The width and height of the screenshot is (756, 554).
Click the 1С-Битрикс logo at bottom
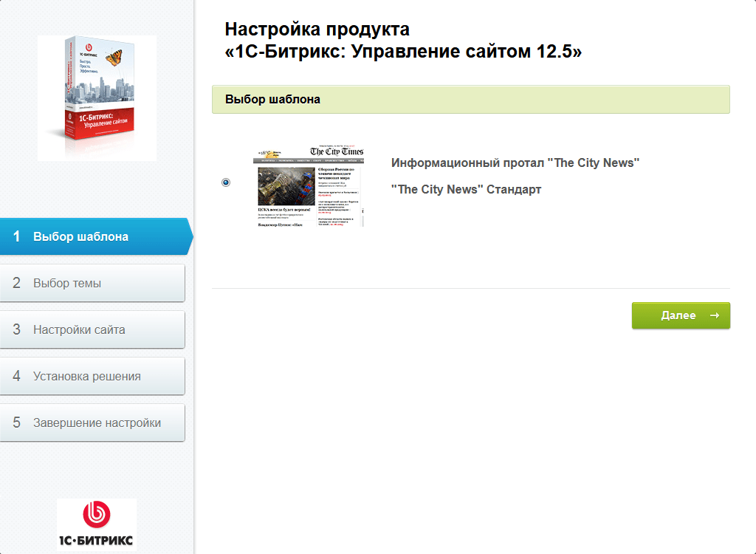(97, 524)
